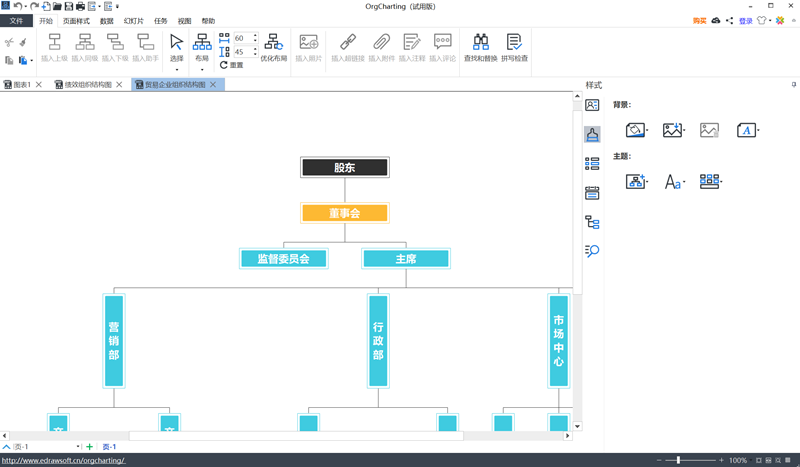Click the 购买 buy link

point(699,21)
